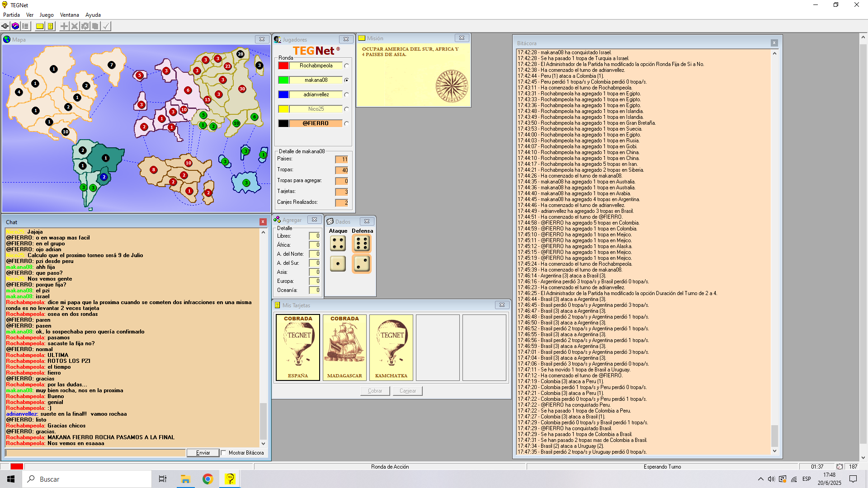Viewport: 868px width, 488px height.
Task: Click the crossed swords attack toolbar icon
Action: pos(75,26)
